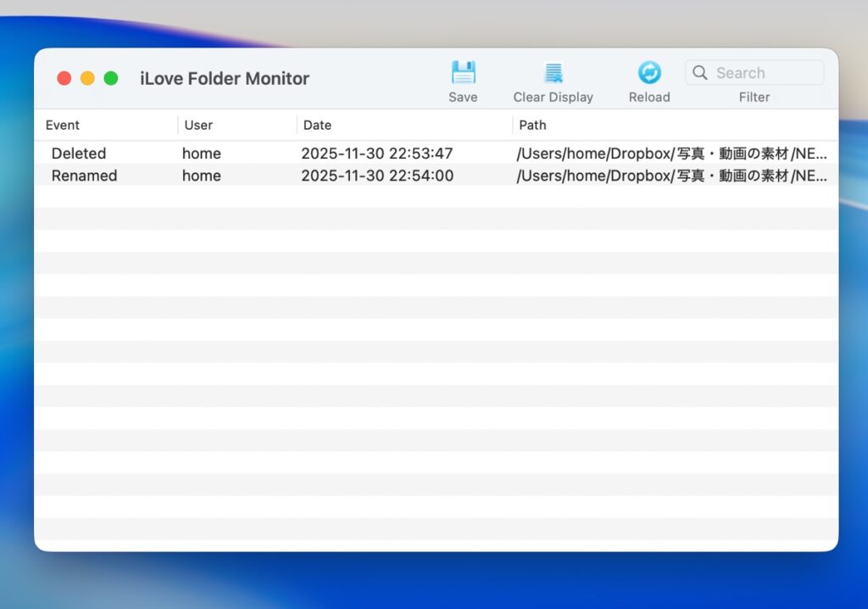Click the Clear Display toolbar icon

[x=553, y=73]
